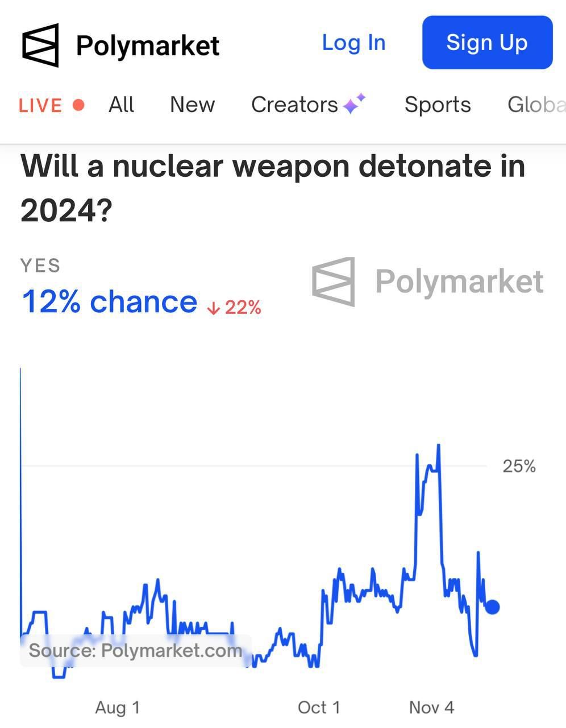566x728 pixels.
Task: Select the Sports category tab
Action: pos(438,105)
